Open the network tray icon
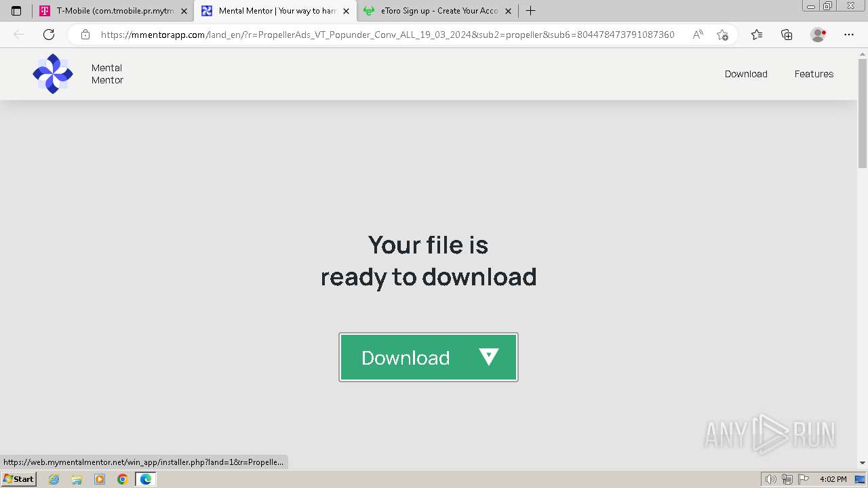This screenshot has height=488, width=868. 787,479
